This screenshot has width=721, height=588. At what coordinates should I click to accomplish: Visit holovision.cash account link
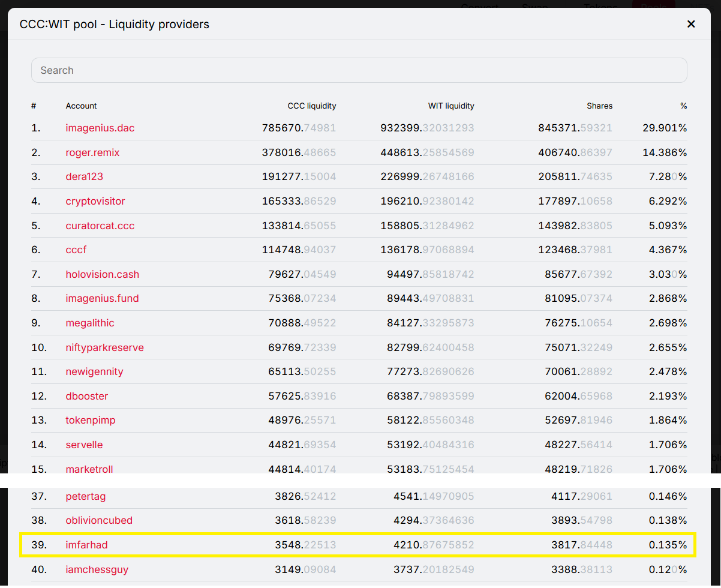click(x=102, y=274)
